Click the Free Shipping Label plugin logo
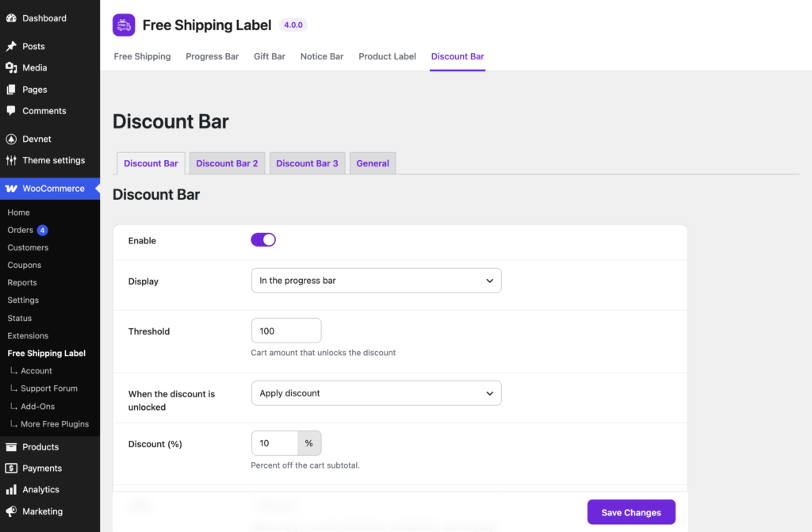812x532 pixels. click(124, 25)
